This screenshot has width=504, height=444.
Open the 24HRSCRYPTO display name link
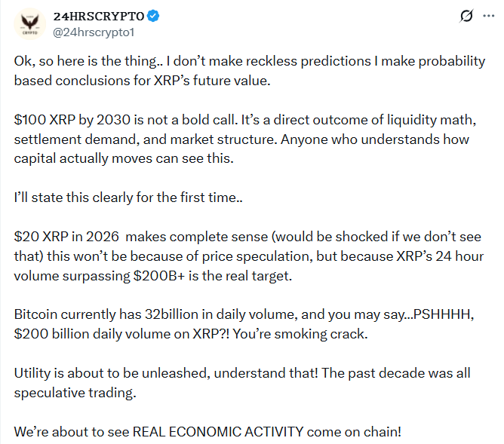[x=97, y=17]
